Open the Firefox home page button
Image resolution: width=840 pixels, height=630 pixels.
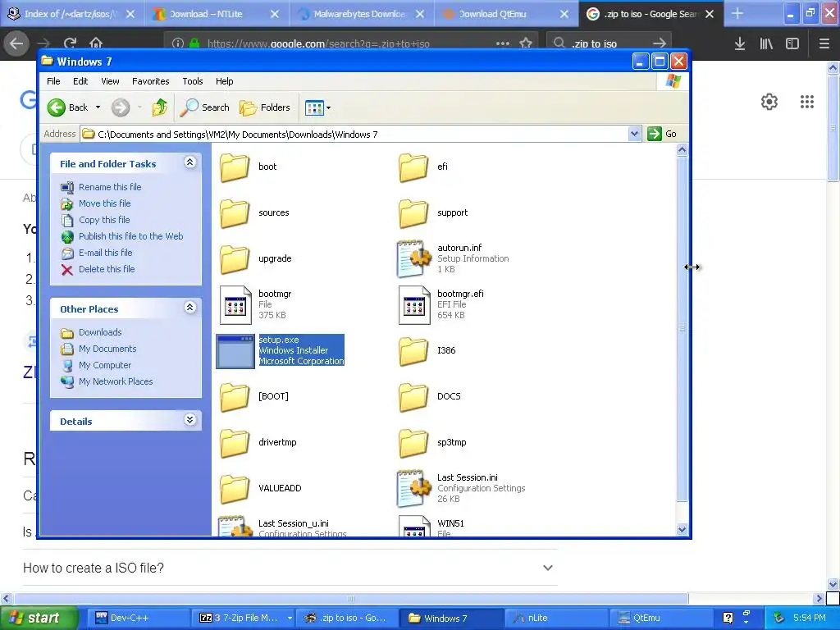tap(96, 43)
